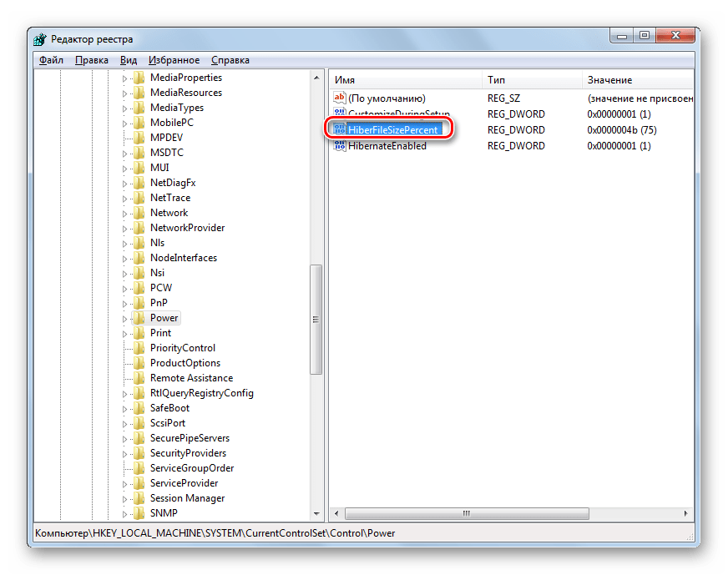The height and width of the screenshot is (575, 728).
Task: Select the ProductOptions key
Action: [185, 363]
